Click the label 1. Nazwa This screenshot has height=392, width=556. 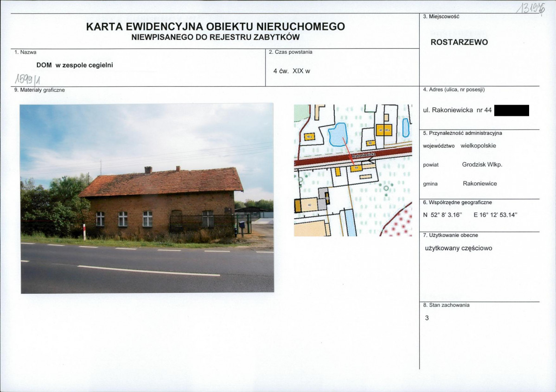click(25, 52)
